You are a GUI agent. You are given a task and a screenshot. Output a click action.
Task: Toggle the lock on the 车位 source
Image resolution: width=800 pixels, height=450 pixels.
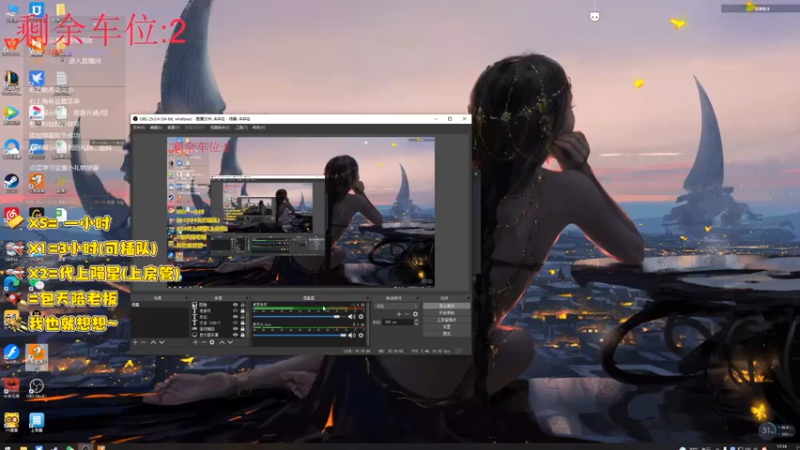tap(243, 316)
